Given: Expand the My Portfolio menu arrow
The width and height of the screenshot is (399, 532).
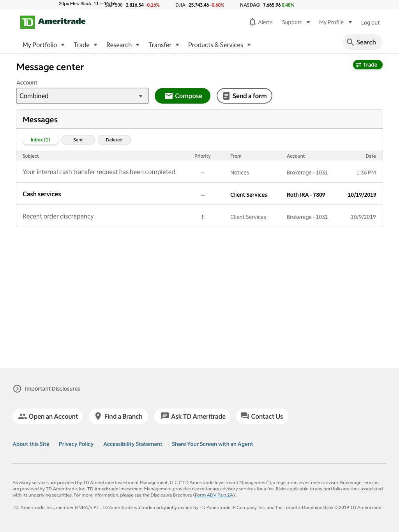Looking at the screenshot, I should 63,45.
